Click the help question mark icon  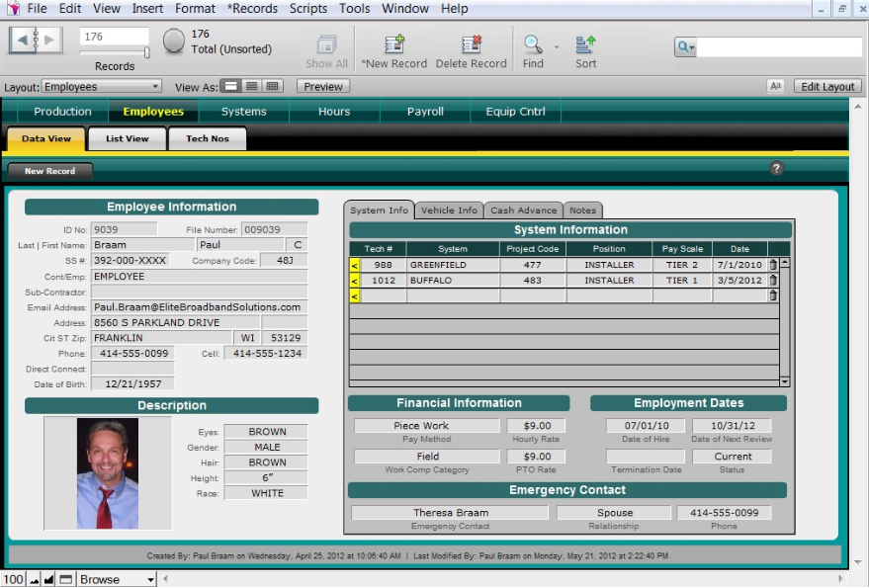[776, 169]
